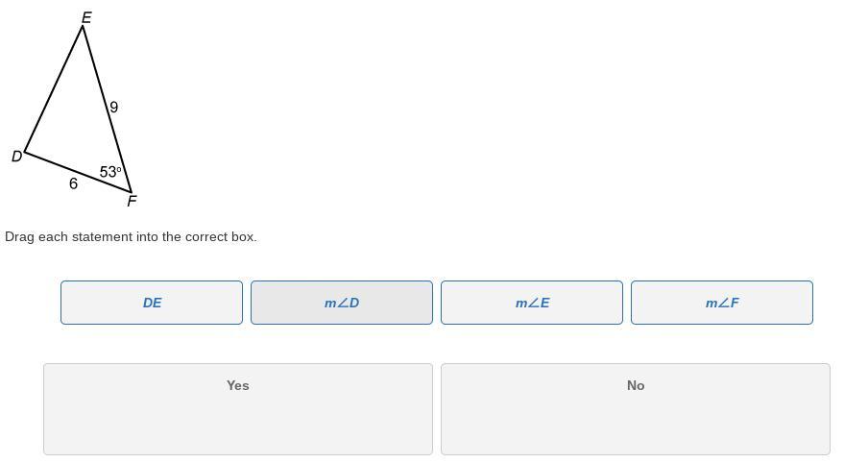Viewport: 868px width, 463px height.
Task: Click side DE of the triangle
Action: (54, 88)
